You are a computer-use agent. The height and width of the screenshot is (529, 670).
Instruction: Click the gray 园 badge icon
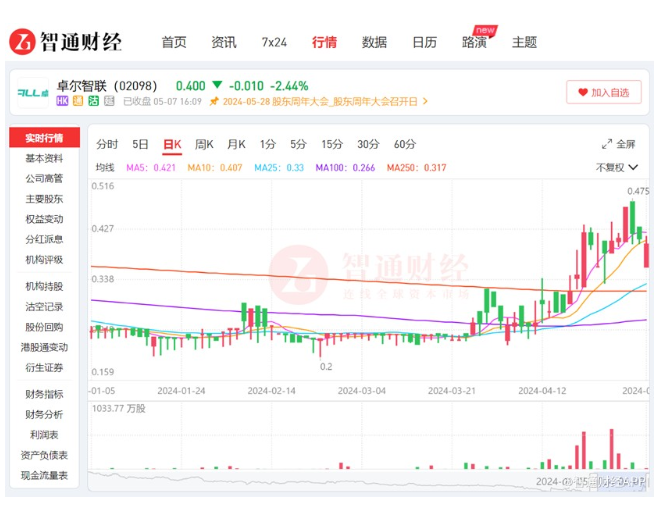(x=109, y=101)
